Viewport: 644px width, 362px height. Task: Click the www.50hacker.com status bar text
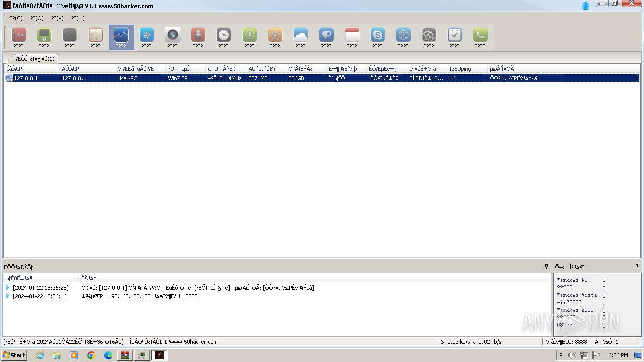pos(174,342)
